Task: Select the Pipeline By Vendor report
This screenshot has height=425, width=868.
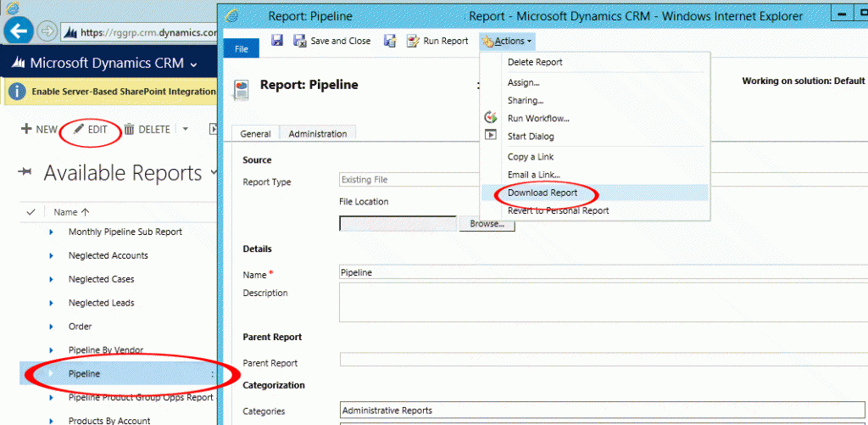Action: coord(106,350)
